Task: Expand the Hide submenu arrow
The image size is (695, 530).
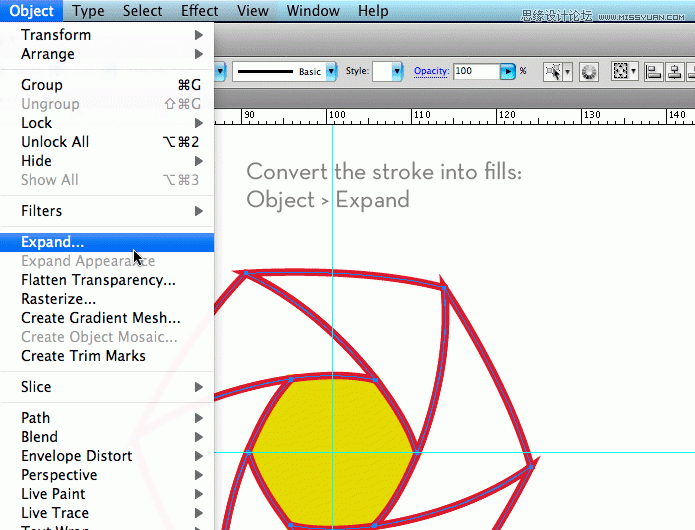Action: 199,161
